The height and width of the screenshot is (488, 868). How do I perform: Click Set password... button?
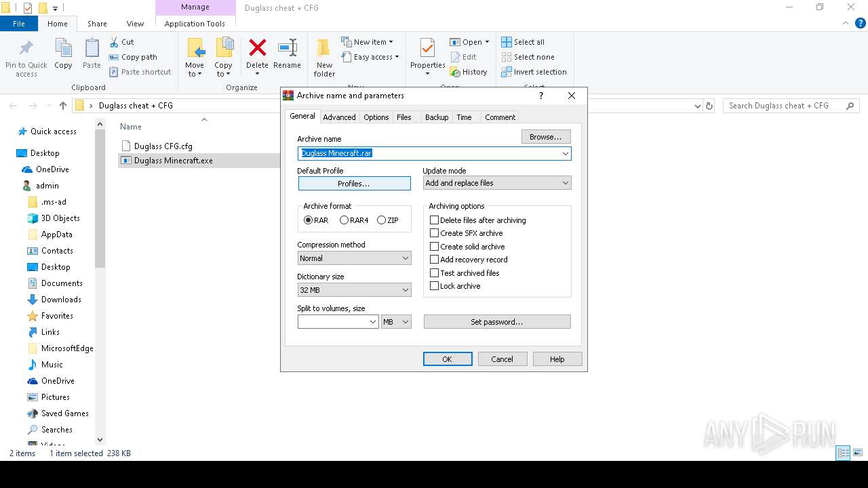click(497, 322)
